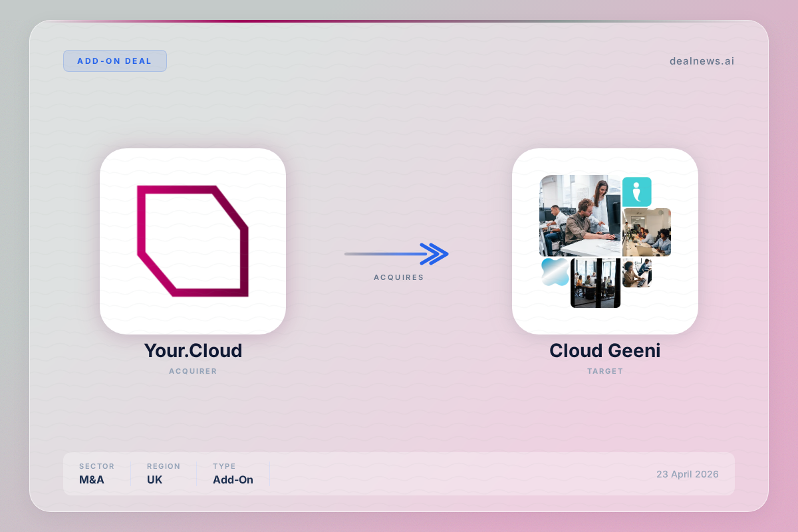This screenshot has height=532, width=798.
Task: Click the blue double-chevron arrow
Action: (434, 253)
